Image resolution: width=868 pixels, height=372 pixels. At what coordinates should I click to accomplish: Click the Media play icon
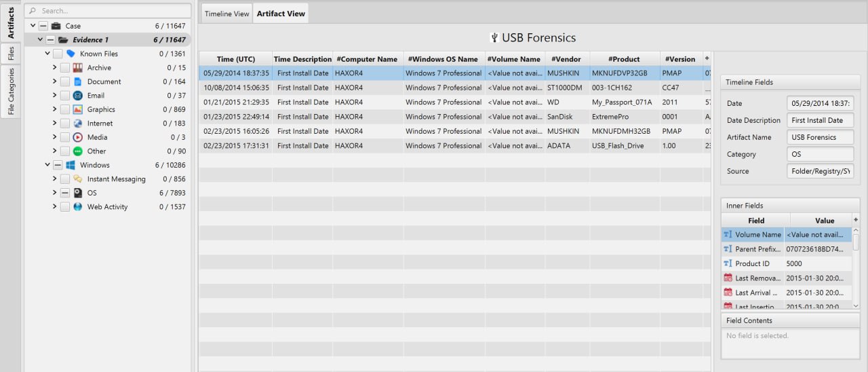pos(78,137)
